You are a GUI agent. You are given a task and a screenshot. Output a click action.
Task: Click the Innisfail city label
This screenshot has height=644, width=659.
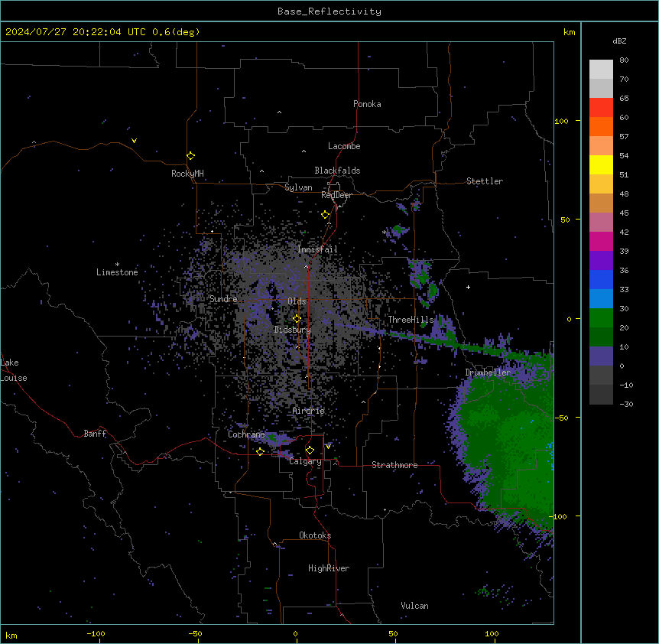317,249
